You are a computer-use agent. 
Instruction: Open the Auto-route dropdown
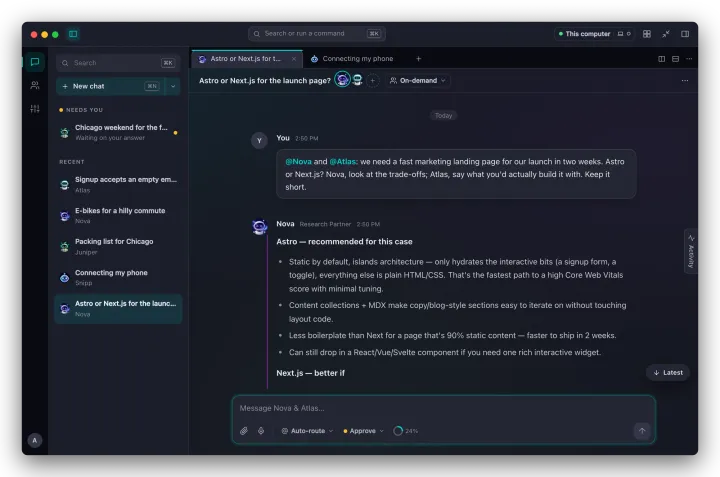click(307, 431)
